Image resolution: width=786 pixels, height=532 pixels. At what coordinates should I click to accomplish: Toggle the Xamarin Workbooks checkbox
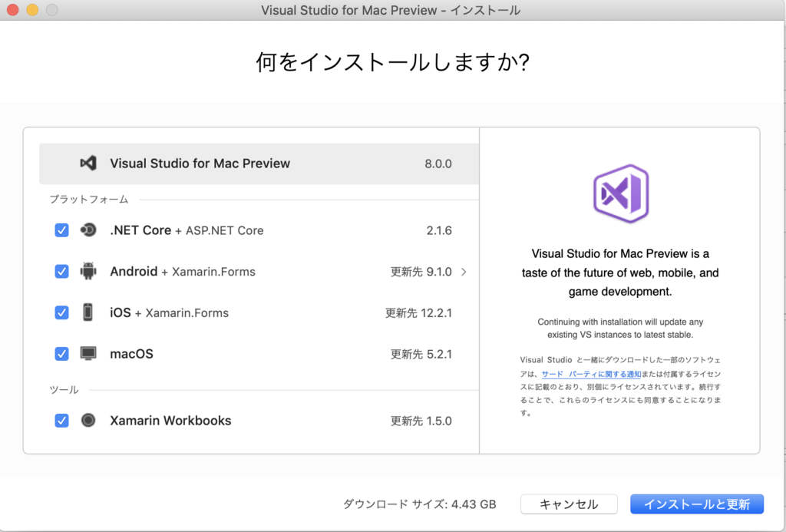click(61, 420)
